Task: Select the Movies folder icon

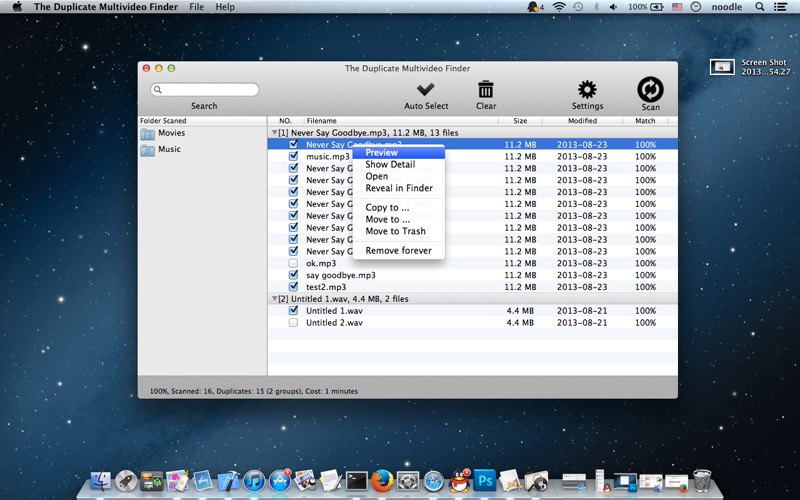Action: [147, 134]
